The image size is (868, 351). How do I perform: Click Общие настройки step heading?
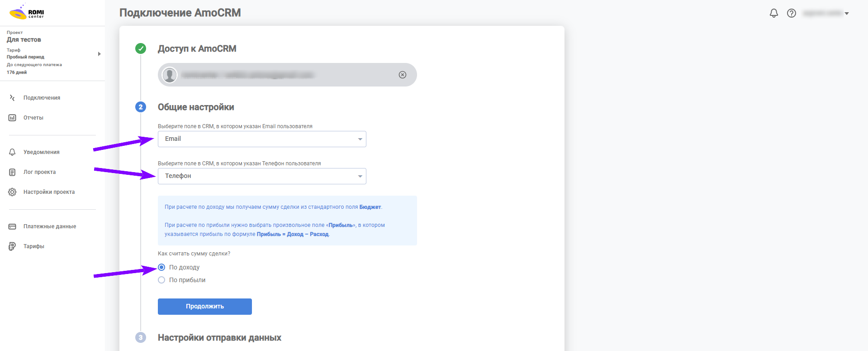196,107
